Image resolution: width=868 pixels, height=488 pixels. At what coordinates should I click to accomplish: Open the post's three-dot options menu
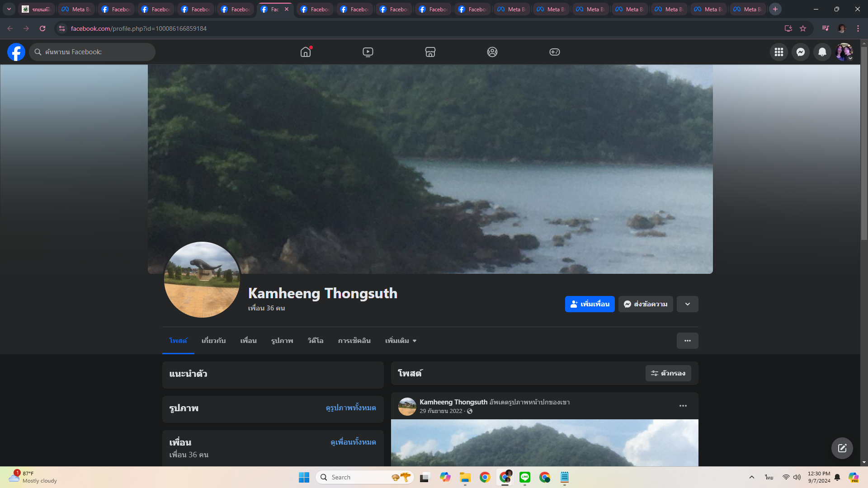(x=683, y=406)
